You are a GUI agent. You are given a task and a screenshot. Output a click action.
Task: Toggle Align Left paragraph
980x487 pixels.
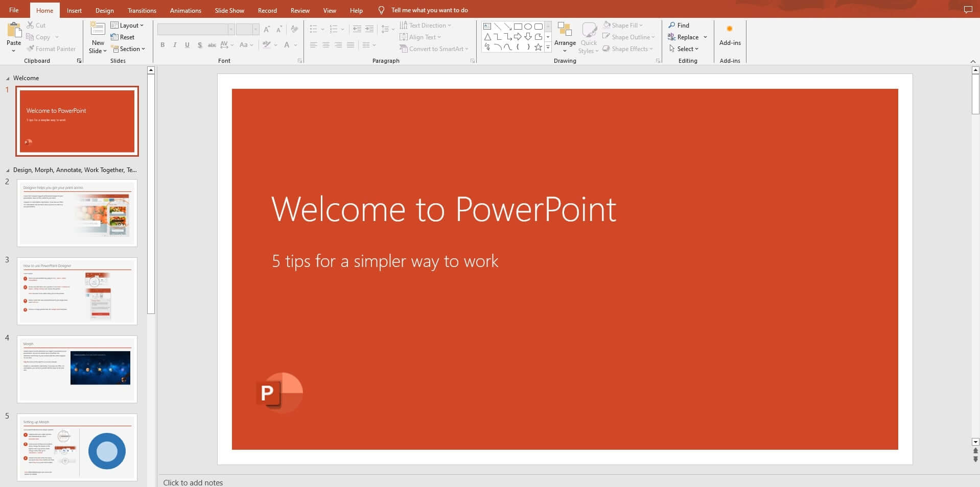click(x=313, y=45)
